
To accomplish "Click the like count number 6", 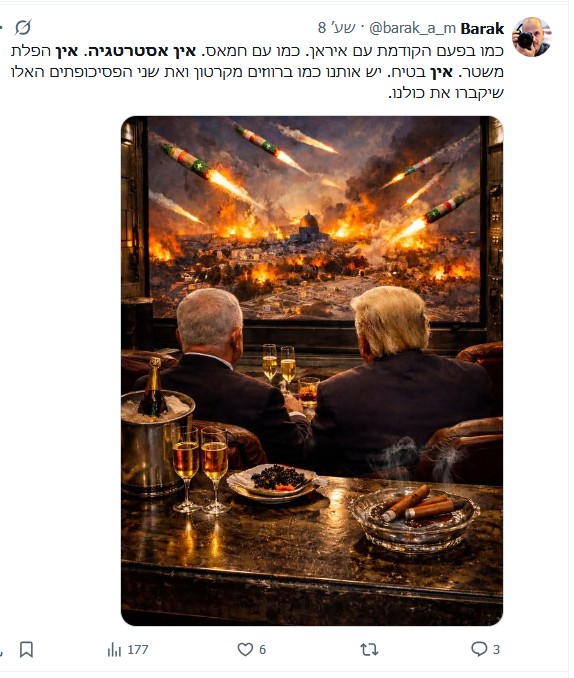I will click(x=263, y=649).
